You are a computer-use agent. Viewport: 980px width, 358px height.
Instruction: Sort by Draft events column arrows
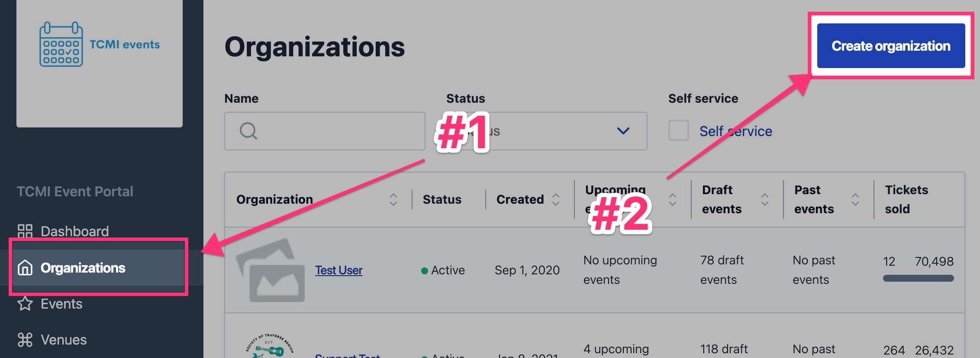[x=765, y=199]
